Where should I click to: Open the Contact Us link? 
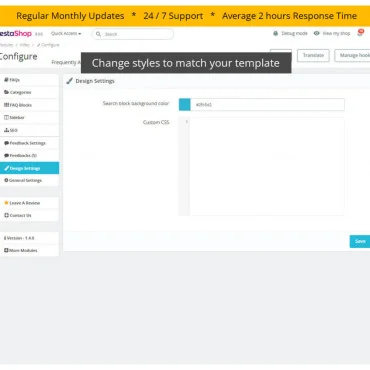point(29,215)
